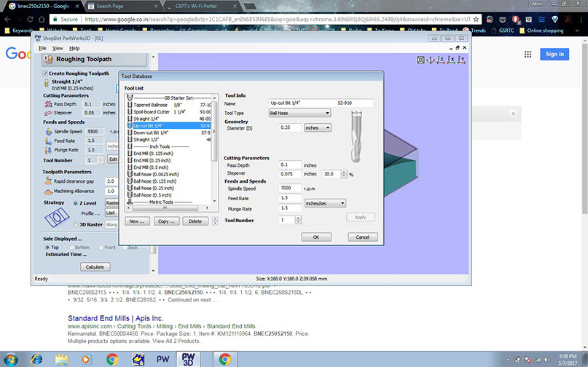Open the Tool Type Ball Nose dropdown
Screen dimensions: 588x367
[299, 113]
